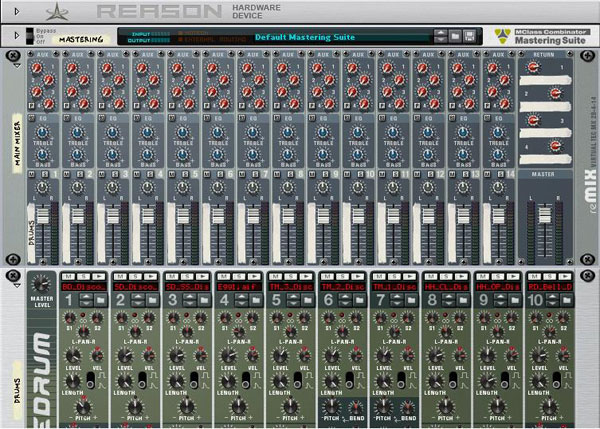Click the Default Mastering Suite patch name
Viewport: 600px width, 429px height.
pos(305,37)
